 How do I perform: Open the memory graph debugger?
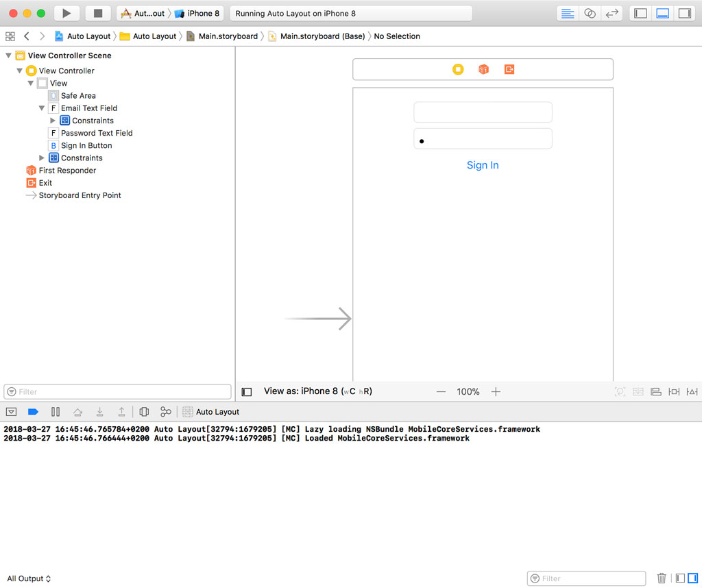coord(165,411)
